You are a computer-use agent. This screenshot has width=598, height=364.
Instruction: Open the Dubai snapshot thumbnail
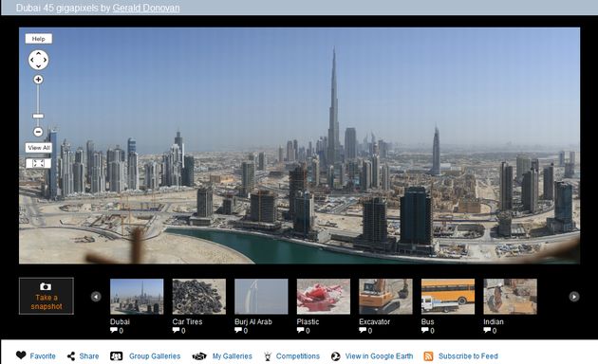137,297
